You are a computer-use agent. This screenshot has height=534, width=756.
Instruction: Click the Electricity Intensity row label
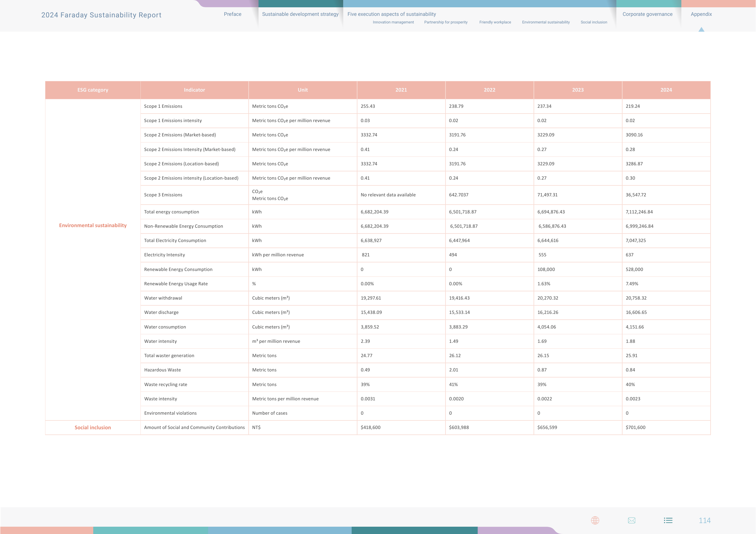coord(164,255)
